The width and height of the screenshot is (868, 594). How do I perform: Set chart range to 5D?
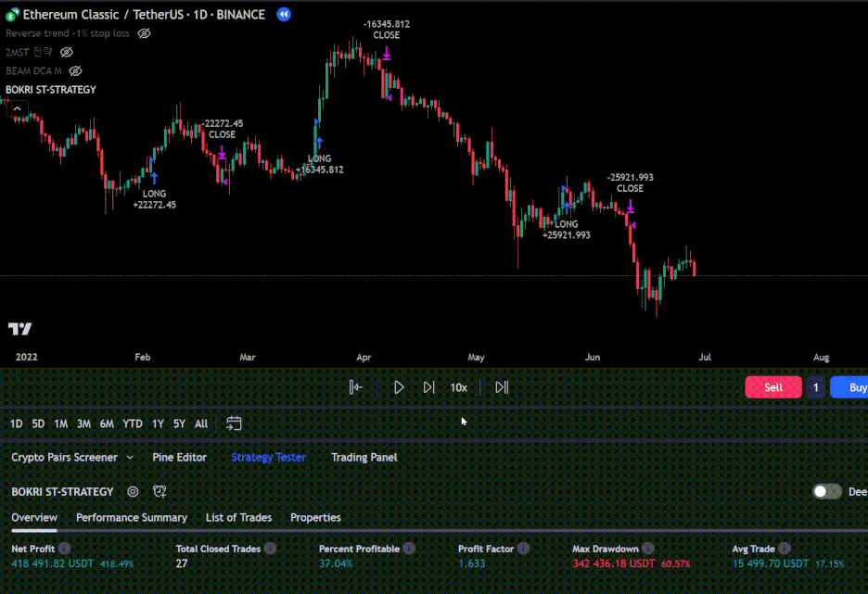(38, 423)
